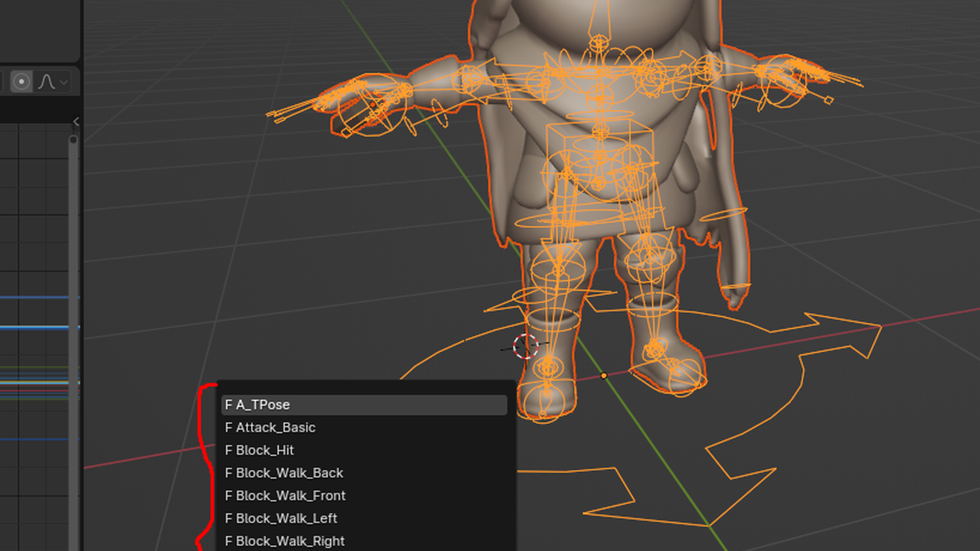Click the proportional editing circle icon

tap(21, 81)
